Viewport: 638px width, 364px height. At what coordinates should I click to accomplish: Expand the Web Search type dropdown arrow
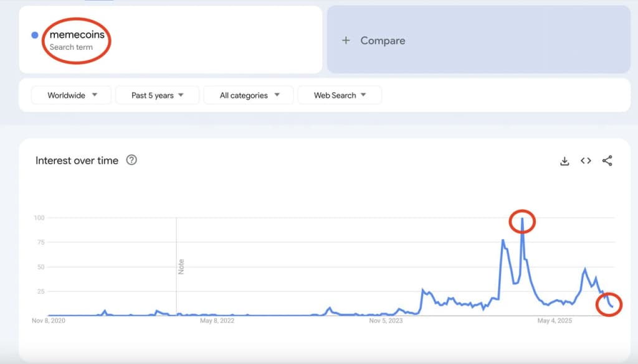pyautogui.click(x=363, y=95)
